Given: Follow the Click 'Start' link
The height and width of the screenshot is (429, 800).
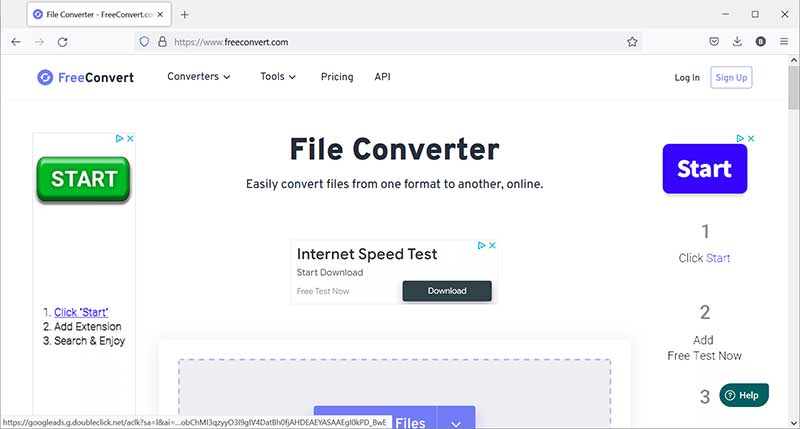Looking at the screenshot, I should (x=81, y=312).
